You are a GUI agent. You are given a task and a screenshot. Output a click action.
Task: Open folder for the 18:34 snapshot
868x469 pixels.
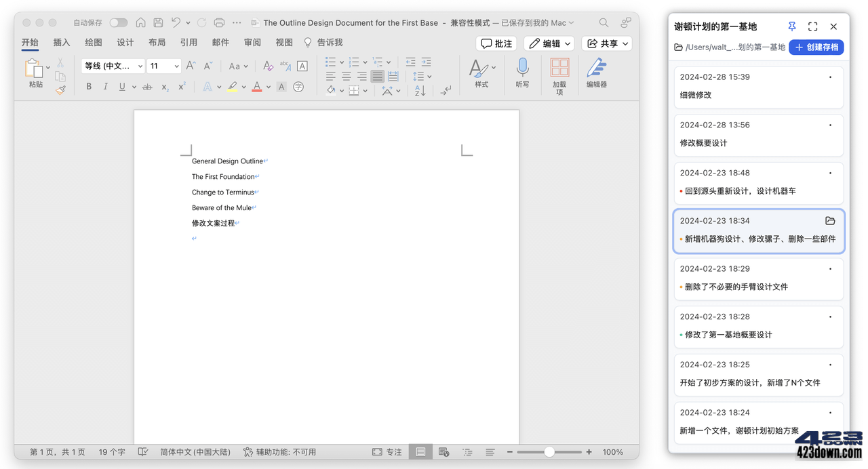tap(830, 221)
